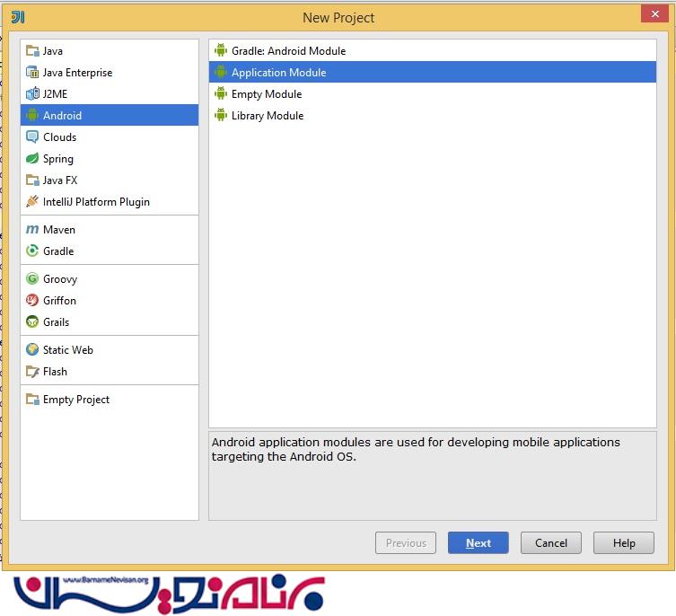The width and height of the screenshot is (676, 616).
Task: Pick the Flash project type
Action: 55,372
